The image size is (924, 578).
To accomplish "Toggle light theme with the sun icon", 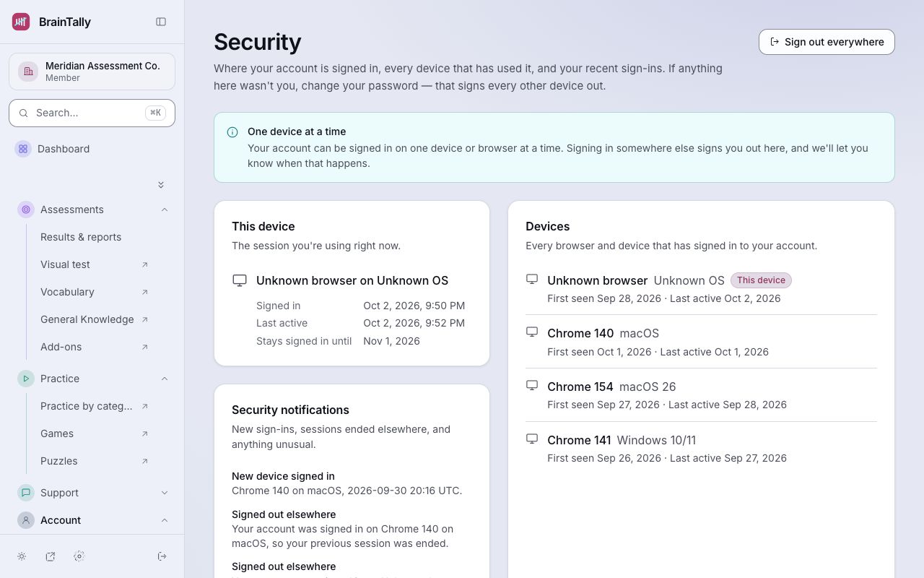I will tap(22, 556).
